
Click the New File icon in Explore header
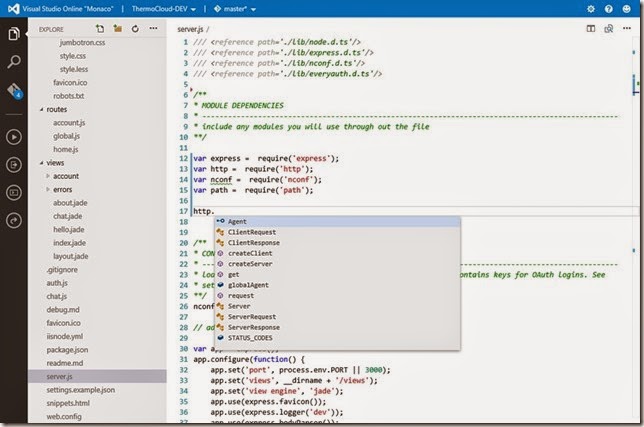coord(101,30)
